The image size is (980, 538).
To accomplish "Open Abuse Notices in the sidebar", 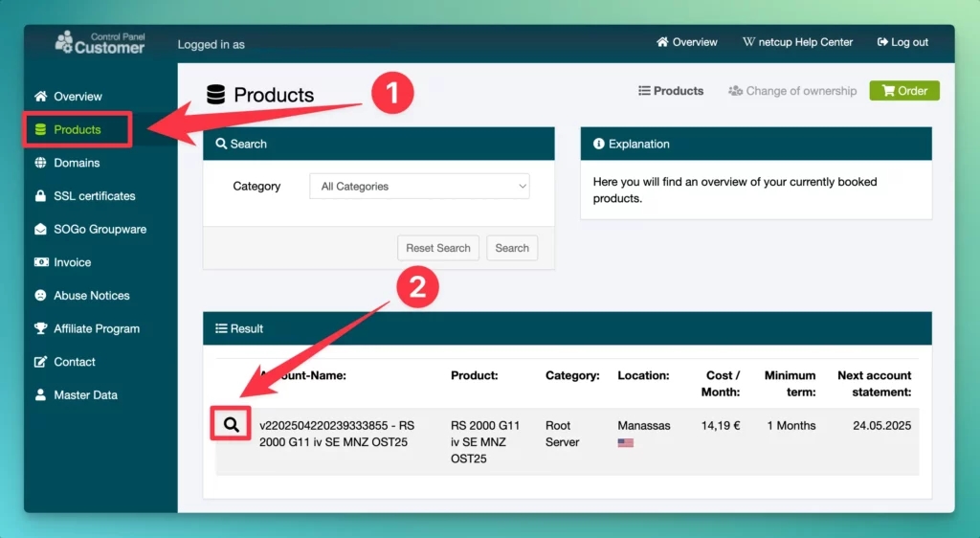I will pos(91,296).
